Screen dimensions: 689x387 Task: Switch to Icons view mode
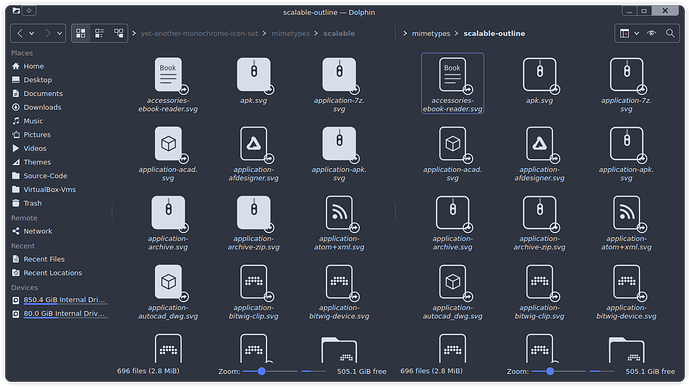coord(81,33)
